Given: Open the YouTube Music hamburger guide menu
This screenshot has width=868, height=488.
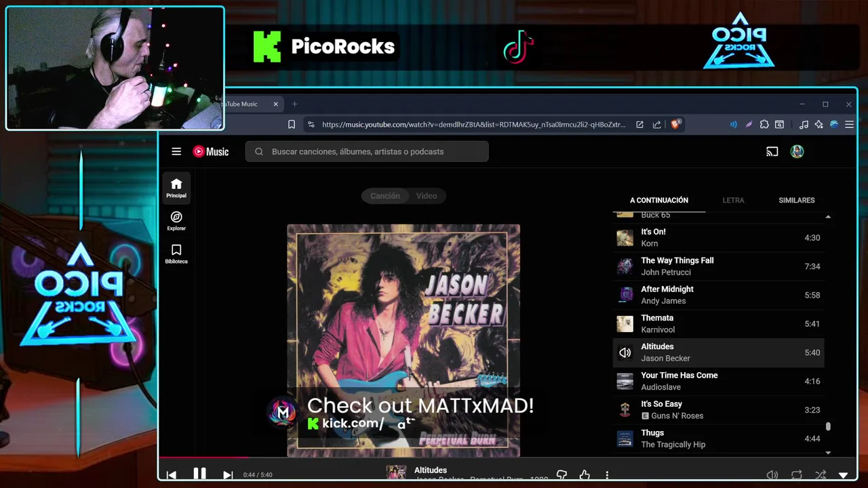Looking at the screenshot, I should (x=176, y=152).
